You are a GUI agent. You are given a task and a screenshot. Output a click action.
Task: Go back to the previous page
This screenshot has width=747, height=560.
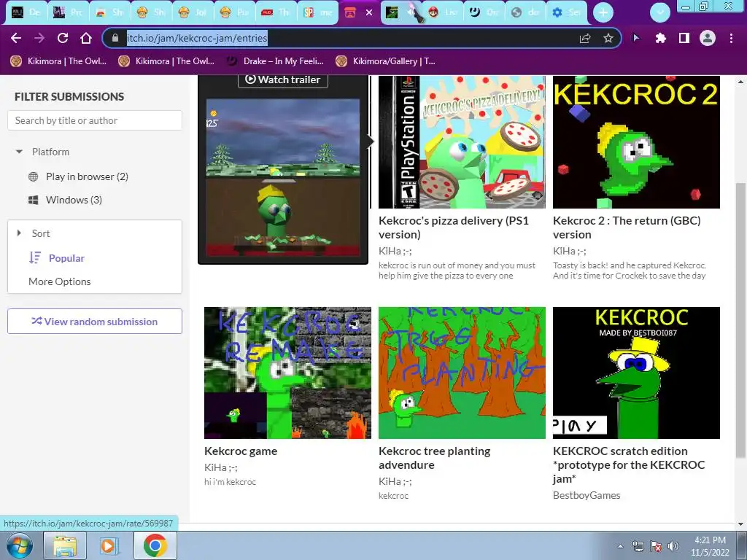click(x=16, y=38)
